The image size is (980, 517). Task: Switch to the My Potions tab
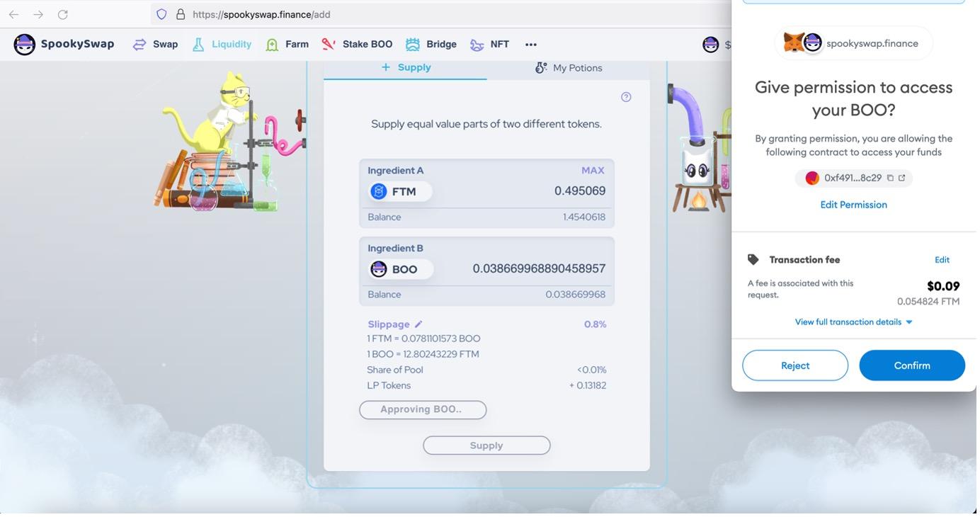(x=568, y=69)
